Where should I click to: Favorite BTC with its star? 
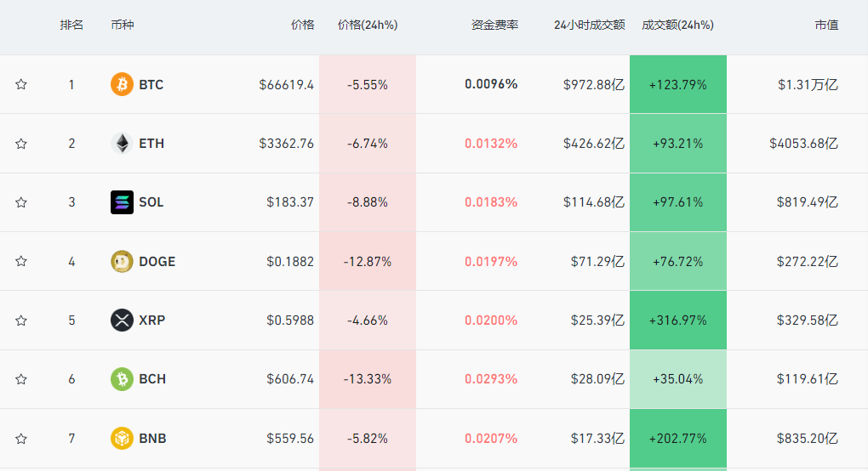pyautogui.click(x=21, y=84)
